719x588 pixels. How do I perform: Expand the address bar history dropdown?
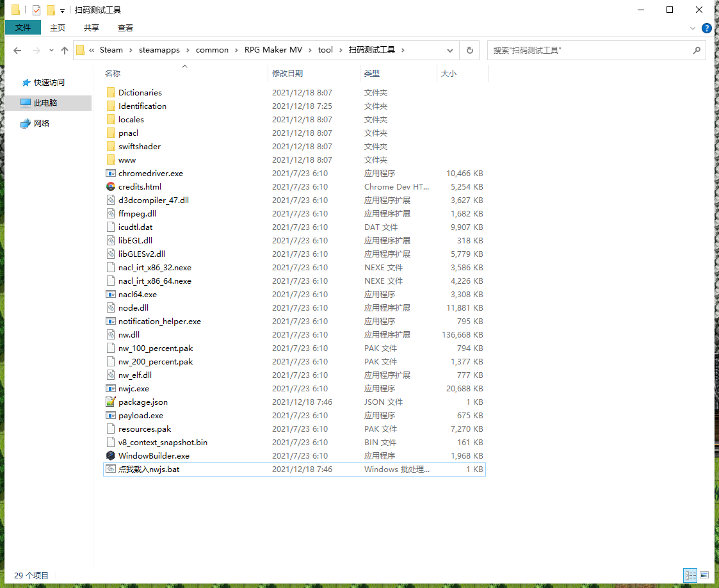click(x=450, y=51)
